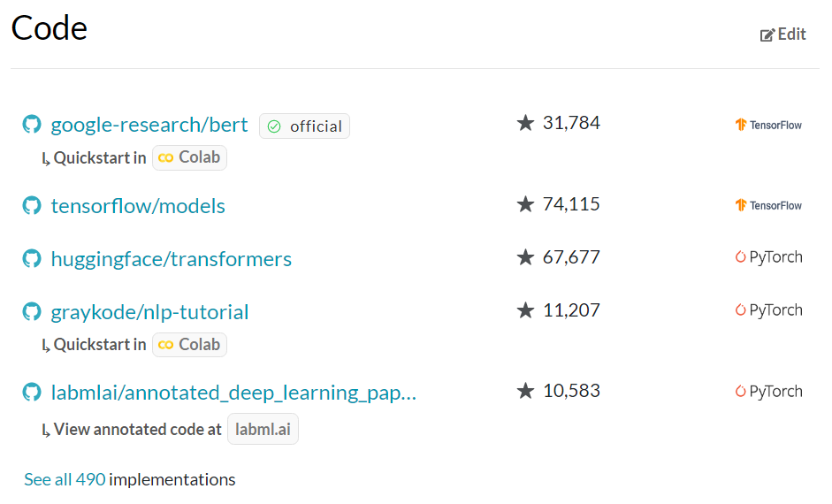Click GitHub icon next to tensorflow/models
The height and width of the screenshot is (504, 832).
click(x=32, y=206)
